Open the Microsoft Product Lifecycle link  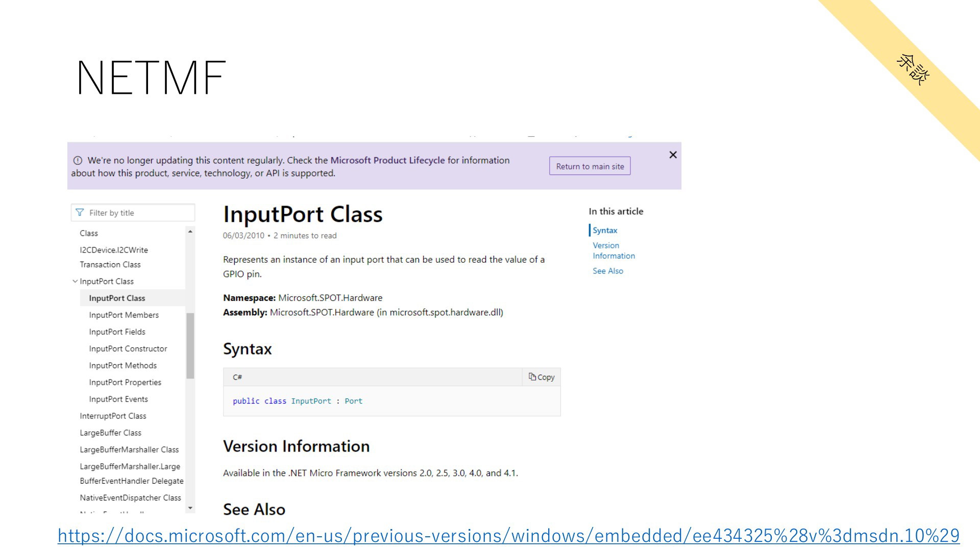(387, 160)
